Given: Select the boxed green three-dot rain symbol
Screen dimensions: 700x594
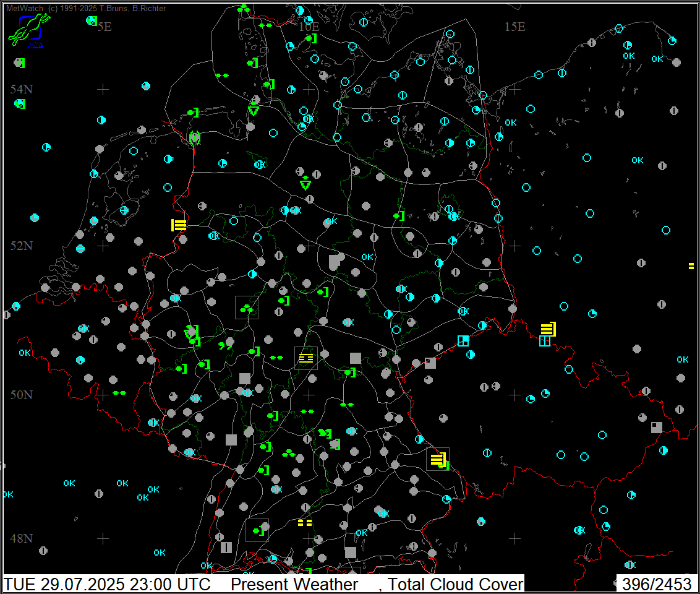Looking at the screenshot, I should pyautogui.click(x=247, y=308).
